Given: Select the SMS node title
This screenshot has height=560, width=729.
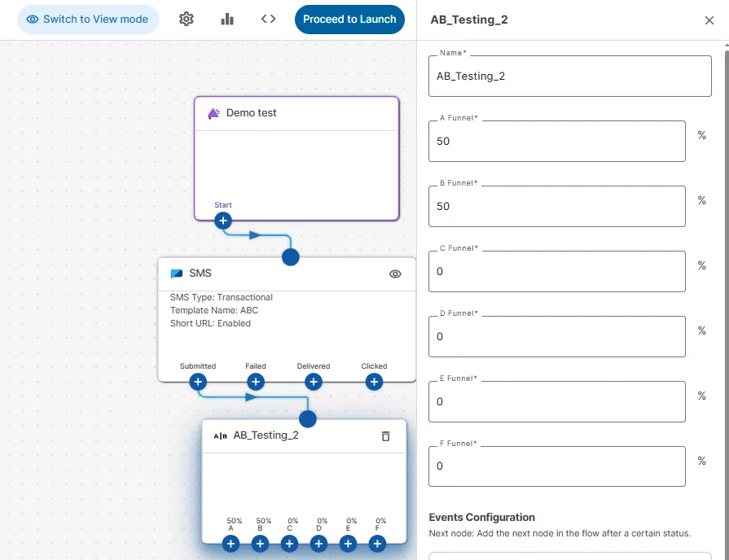Looking at the screenshot, I should click(x=200, y=273).
